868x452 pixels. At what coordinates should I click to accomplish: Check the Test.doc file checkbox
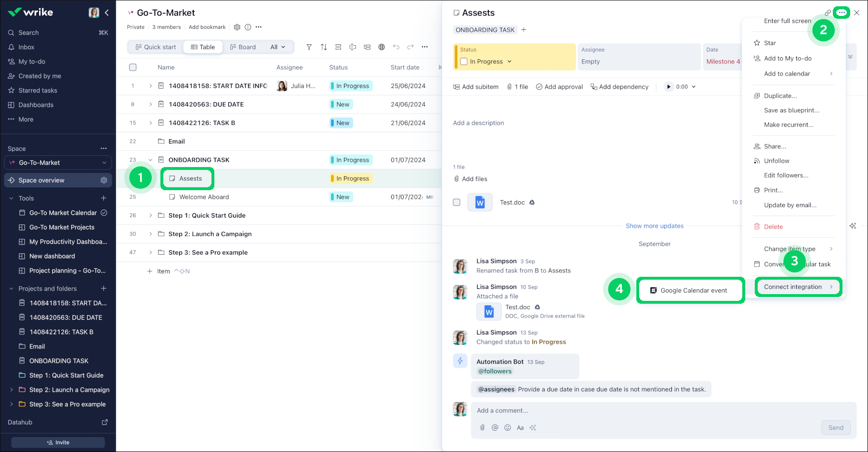457,202
